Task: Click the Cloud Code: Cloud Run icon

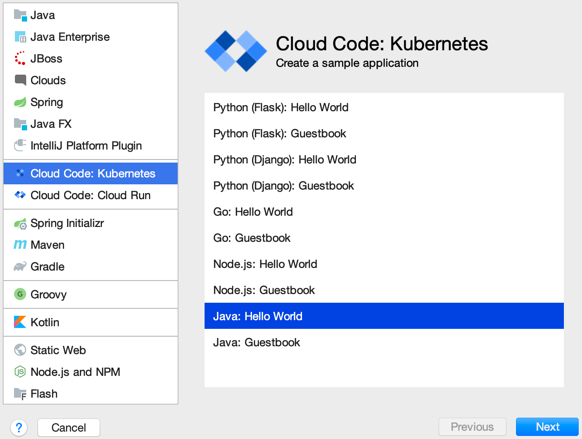Action: pos(20,195)
